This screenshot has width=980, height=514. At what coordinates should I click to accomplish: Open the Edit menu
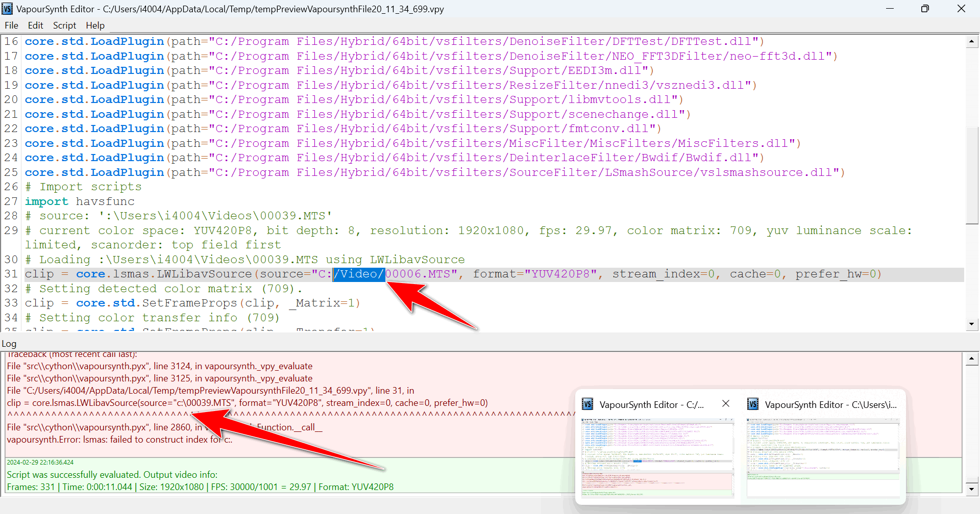35,25
